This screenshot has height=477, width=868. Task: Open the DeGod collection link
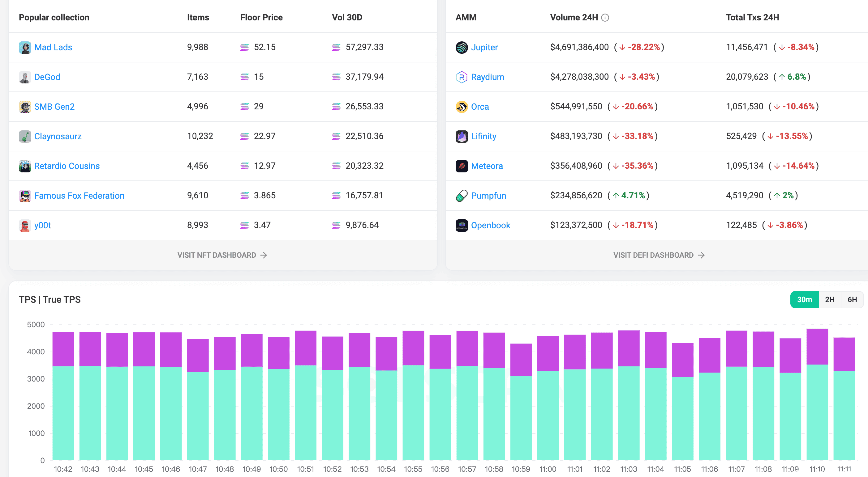(47, 77)
